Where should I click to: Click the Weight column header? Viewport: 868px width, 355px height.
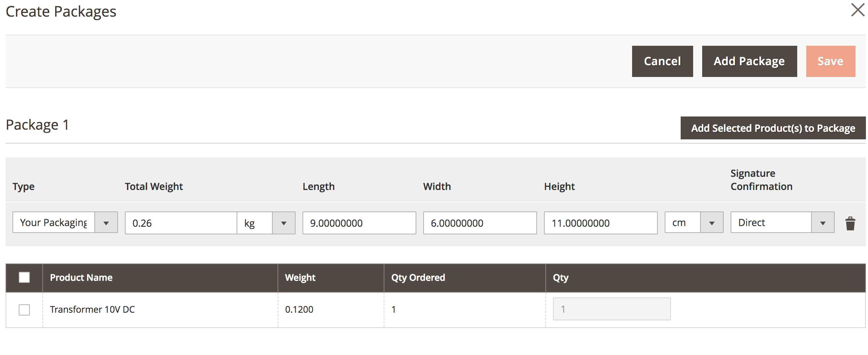pos(300,278)
